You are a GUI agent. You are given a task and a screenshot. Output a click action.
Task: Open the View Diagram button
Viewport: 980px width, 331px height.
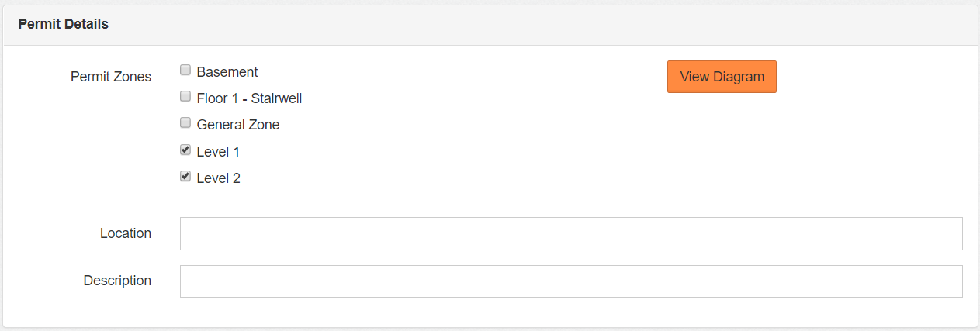722,77
